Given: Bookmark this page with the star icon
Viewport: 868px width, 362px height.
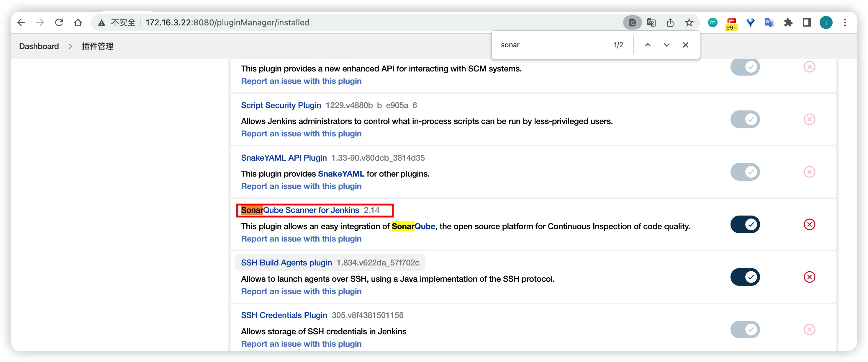Looking at the screenshot, I should click(x=689, y=23).
